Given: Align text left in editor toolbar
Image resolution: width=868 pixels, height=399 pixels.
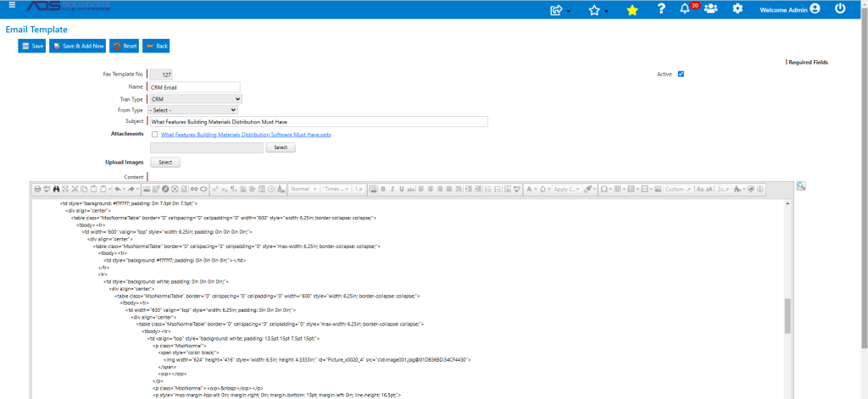Looking at the screenshot, I should (x=420, y=189).
